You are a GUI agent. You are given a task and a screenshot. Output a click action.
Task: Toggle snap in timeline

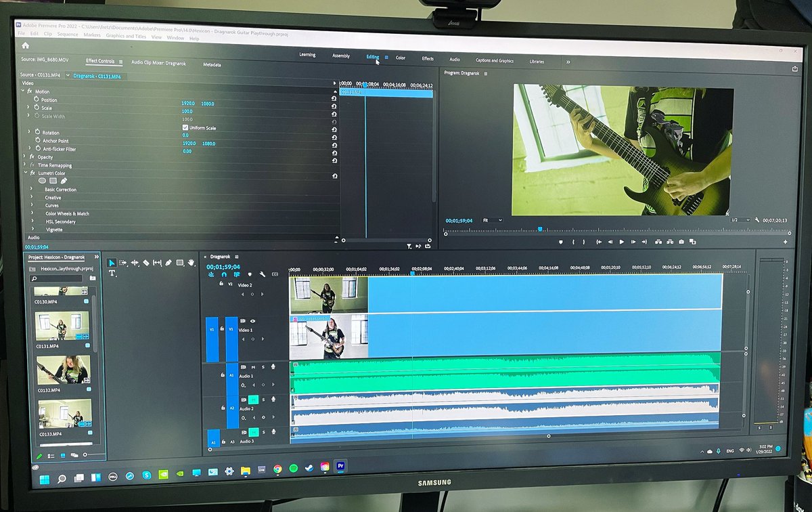224,275
